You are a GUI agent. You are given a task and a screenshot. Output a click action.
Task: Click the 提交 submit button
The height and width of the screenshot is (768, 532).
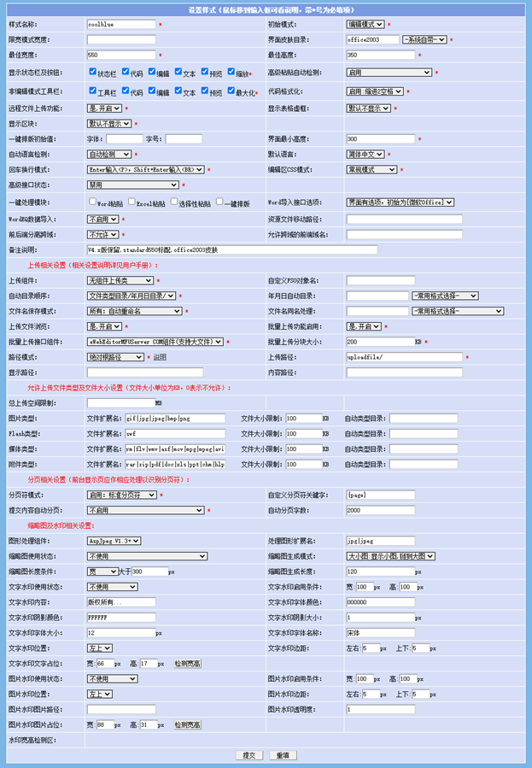(248, 755)
